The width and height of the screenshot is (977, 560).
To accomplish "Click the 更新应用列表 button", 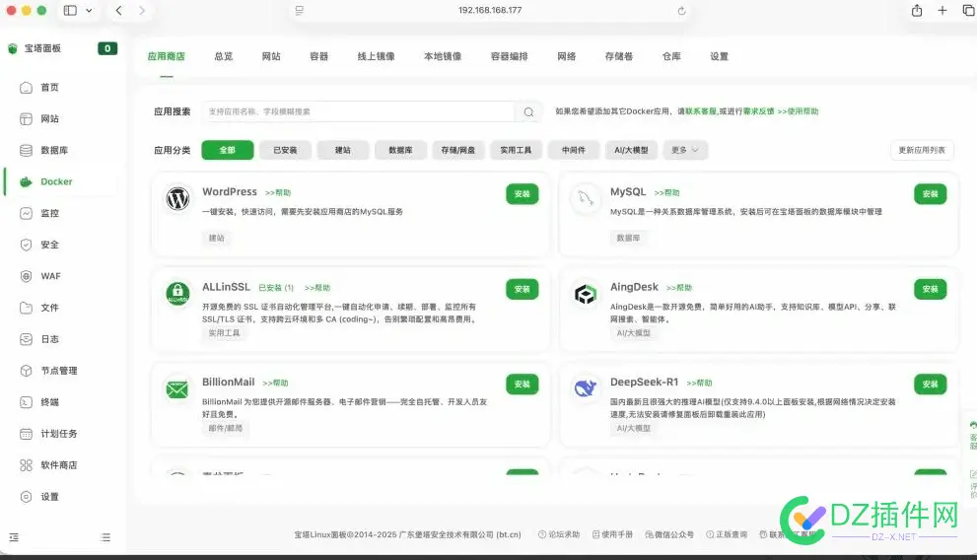I will click(x=922, y=150).
